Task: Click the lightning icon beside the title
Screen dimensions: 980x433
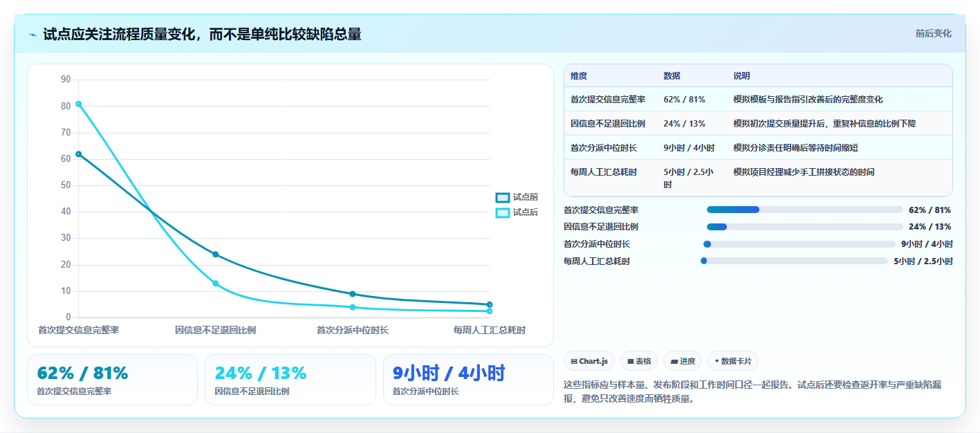Action: [33, 35]
